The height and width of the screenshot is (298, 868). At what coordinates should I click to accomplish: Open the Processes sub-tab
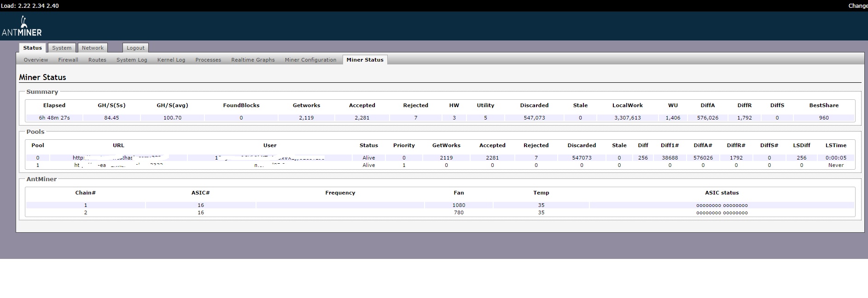click(208, 60)
